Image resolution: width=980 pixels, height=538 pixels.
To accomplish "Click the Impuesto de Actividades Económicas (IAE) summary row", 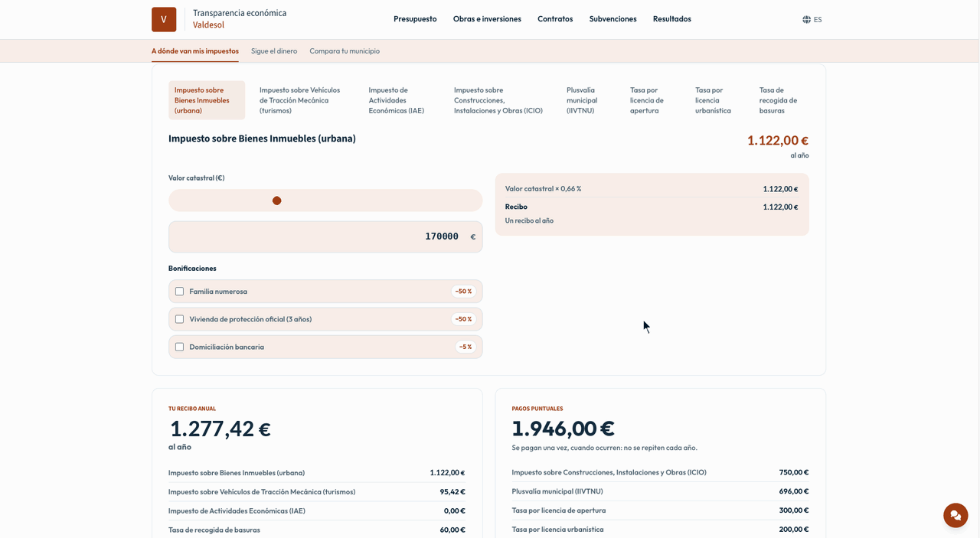I will (x=317, y=510).
